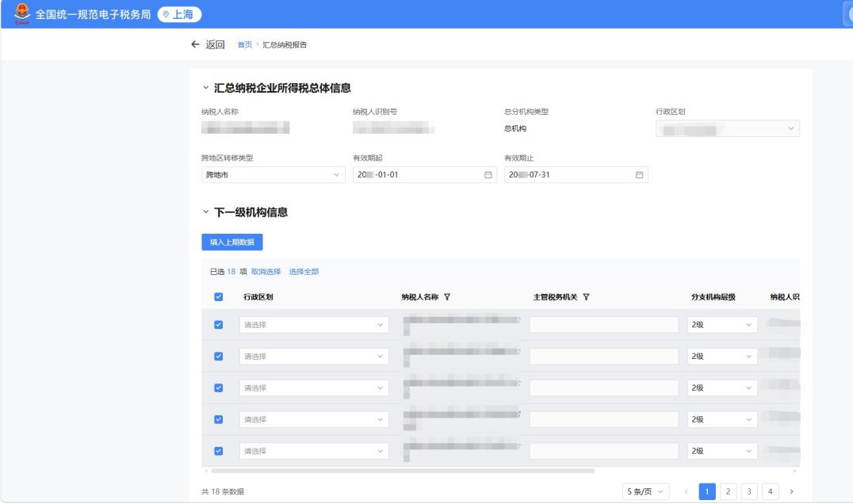
Task: Click the back arrow icon next to 返回
Action: click(x=195, y=44)
